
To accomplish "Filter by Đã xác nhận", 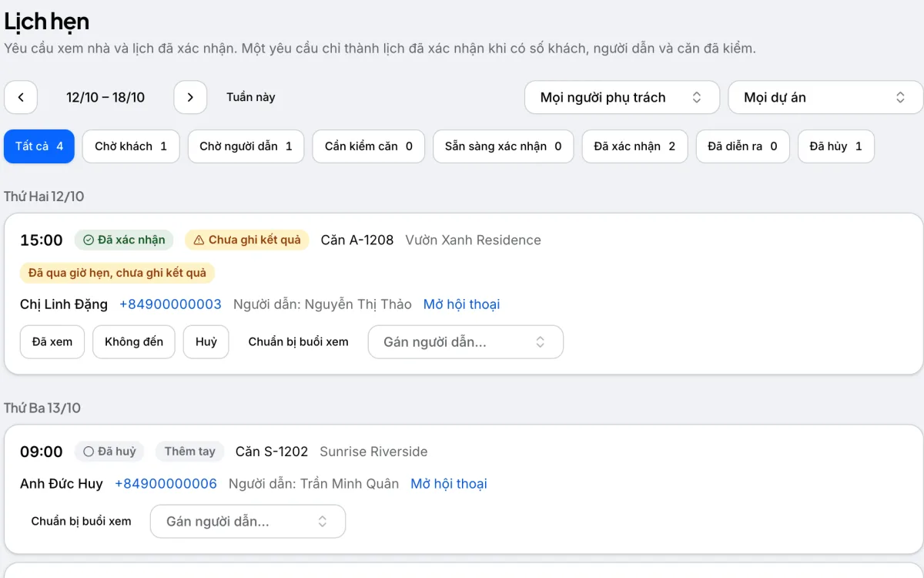I will 635,146.
